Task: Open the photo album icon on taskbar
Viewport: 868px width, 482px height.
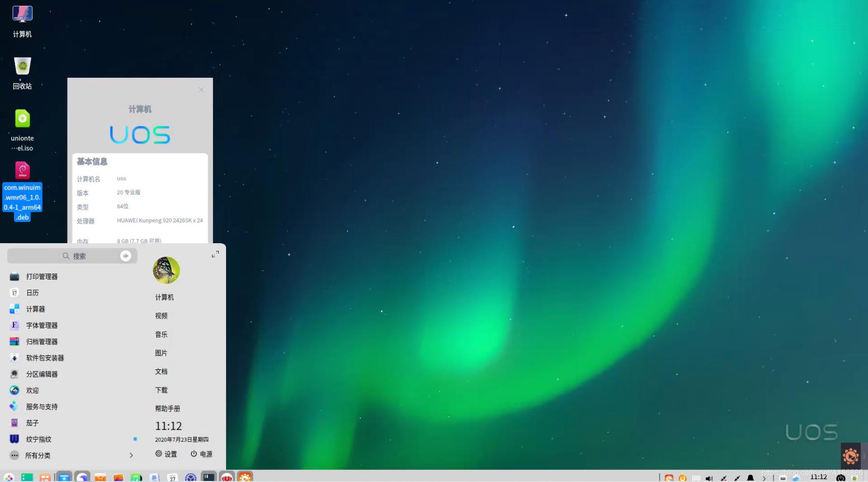Action: 118,478
